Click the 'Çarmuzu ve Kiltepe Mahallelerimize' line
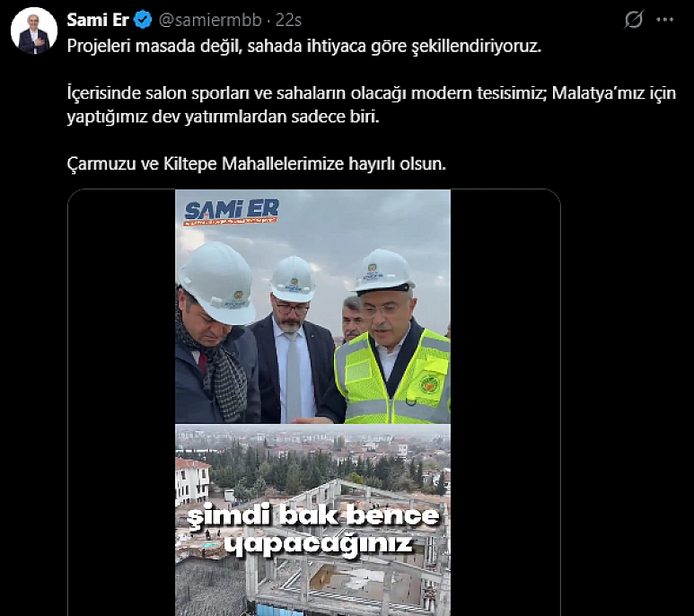The width and height of the screenshot is (694, 616). pos(256,163)
